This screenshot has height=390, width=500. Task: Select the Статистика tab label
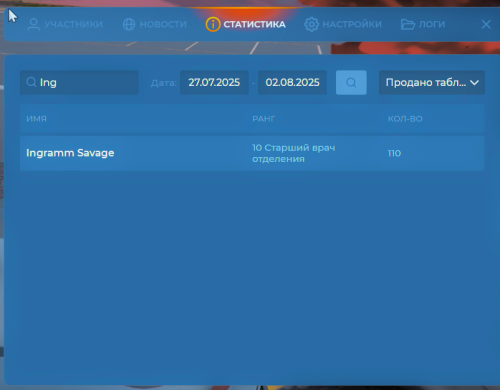(254, 24)
